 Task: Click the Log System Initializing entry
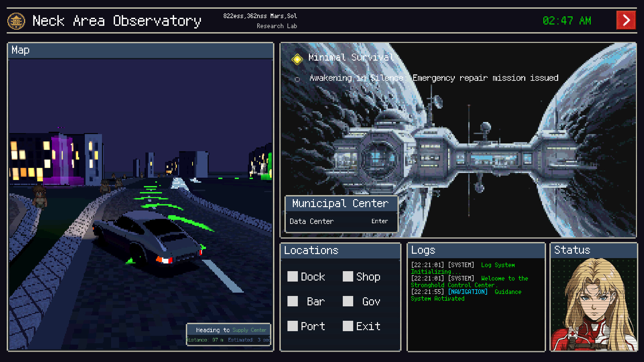pyautogui.click(x=463, y=268)
